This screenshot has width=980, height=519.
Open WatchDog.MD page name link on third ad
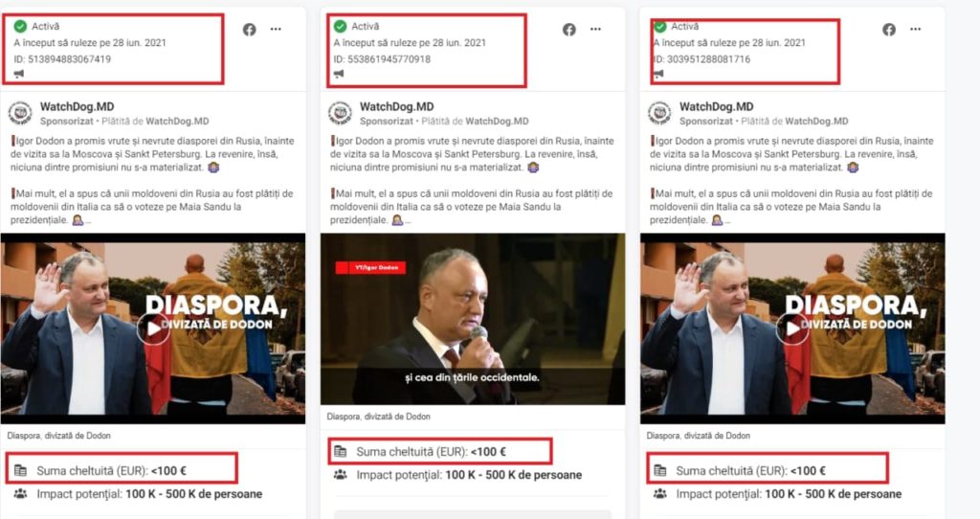716,107
